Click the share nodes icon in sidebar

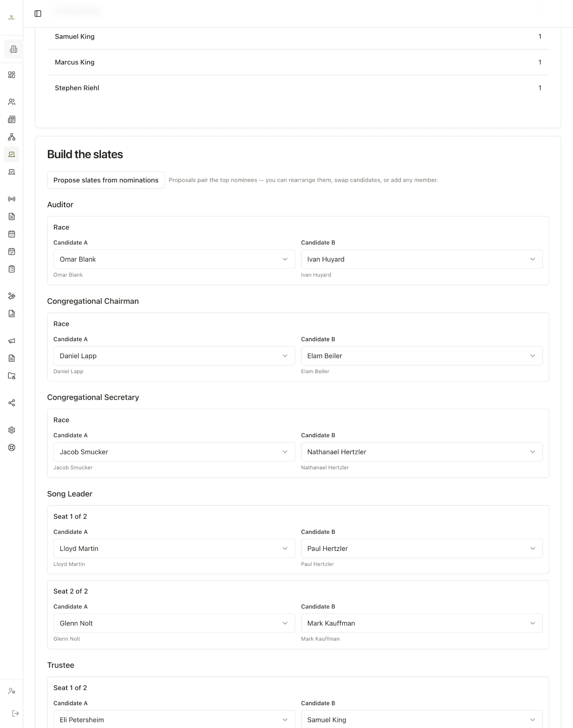tap(12, 403)
